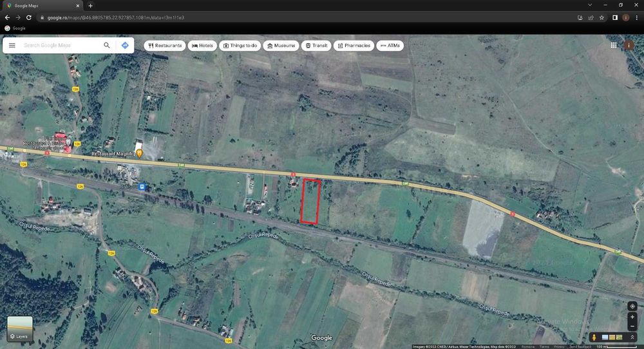Open the Google bookmark in bookmarks bar
The width and height of the screenshot is (644, 349).
click(x=15, y=28)
